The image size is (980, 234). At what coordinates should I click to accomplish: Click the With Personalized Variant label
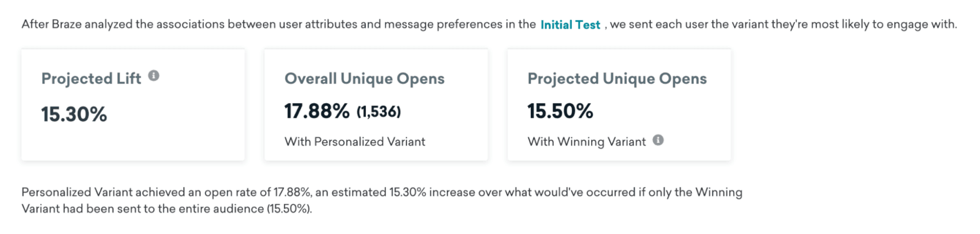point(355,142)
